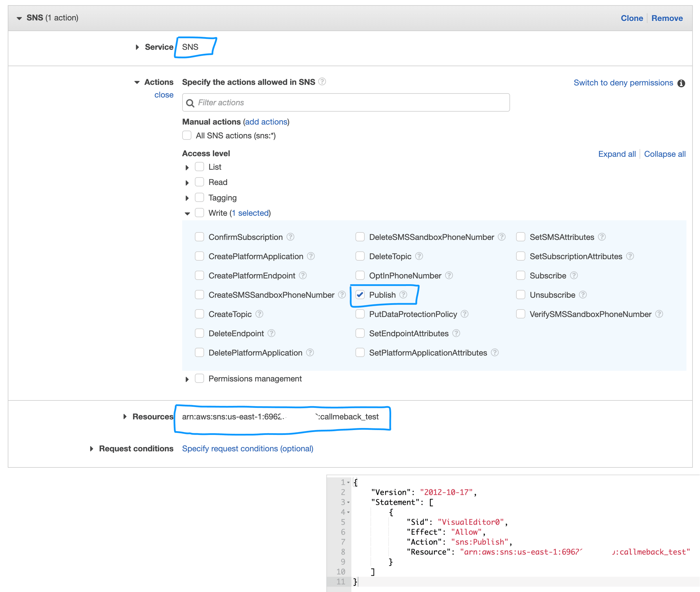The height and width of the screenshot is (592, 700).
Task: Click the help icon beside VerifySMSSandboxPhoneNumber
Action: [659, 314]
